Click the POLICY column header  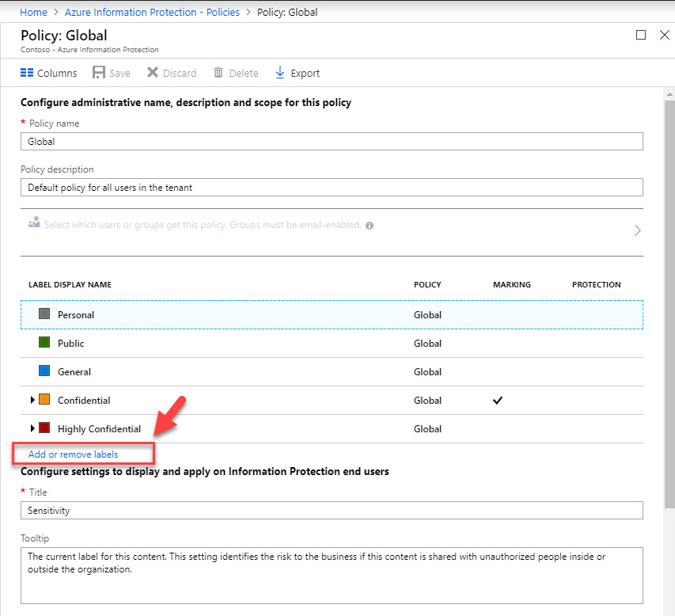coord(427,285)
